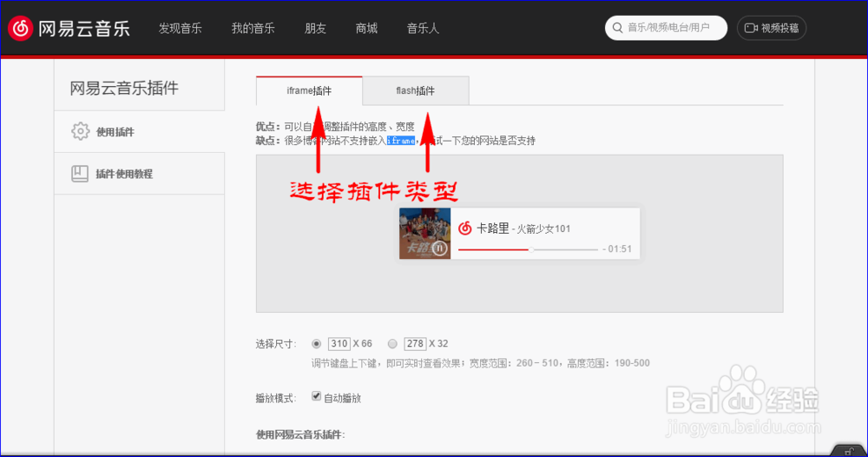Select 使用插件 in the sidebar
Screen dimensions: 868x457
coord(140,132)
